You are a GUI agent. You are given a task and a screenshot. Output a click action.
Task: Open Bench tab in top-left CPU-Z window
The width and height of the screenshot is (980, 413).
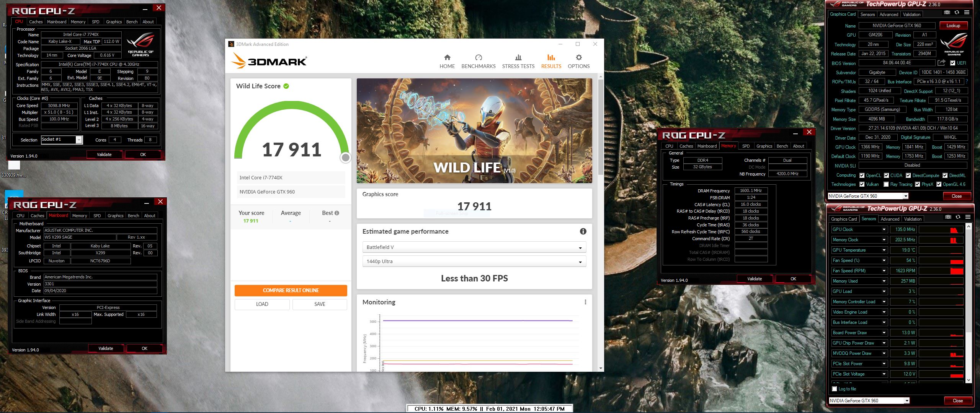[132, 22]
